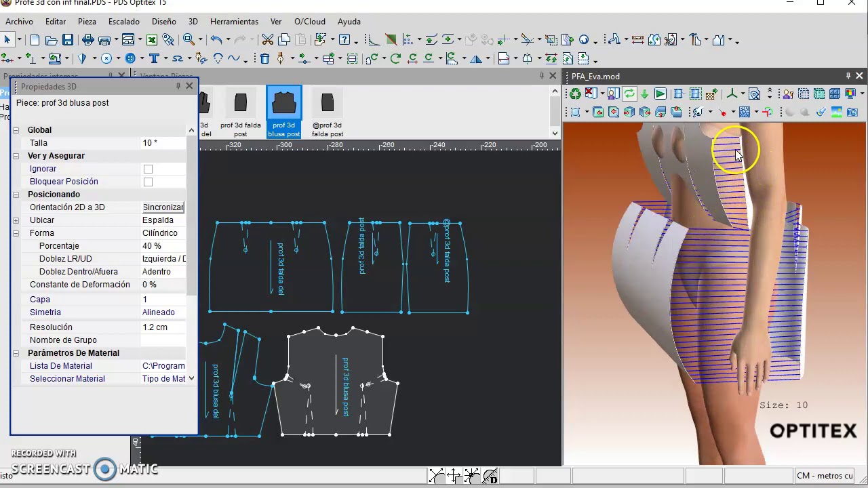
Task: Select the Text T tool
Action: pyautogui.click(x=154, y=58)
